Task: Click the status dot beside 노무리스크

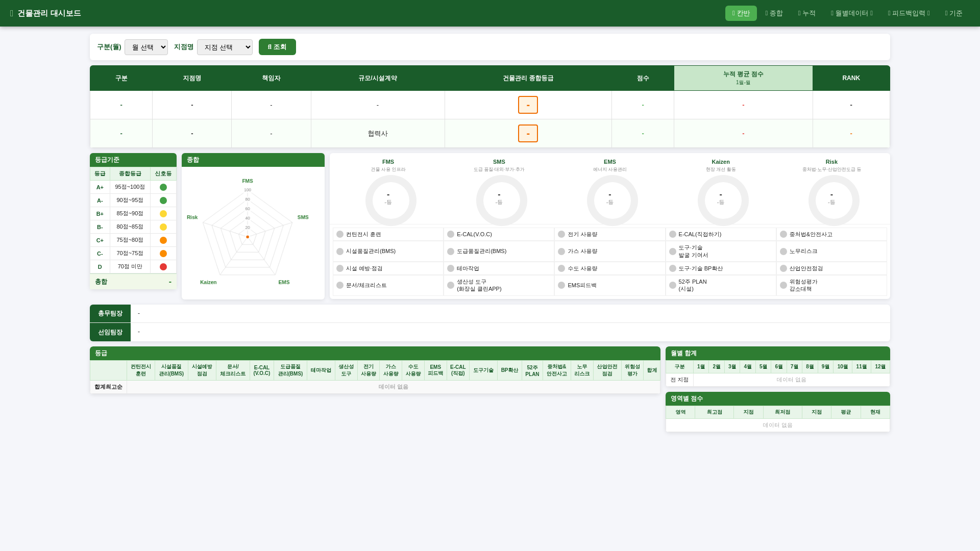Action: pos(783,252)
